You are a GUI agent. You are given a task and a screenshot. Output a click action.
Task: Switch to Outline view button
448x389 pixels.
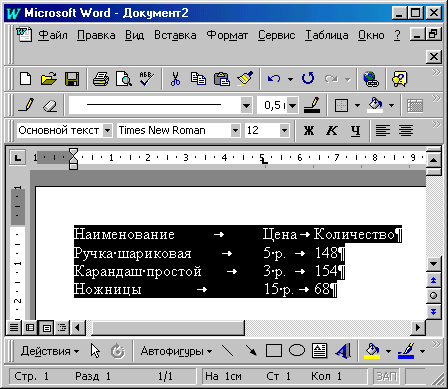click(x=62, y=328)
